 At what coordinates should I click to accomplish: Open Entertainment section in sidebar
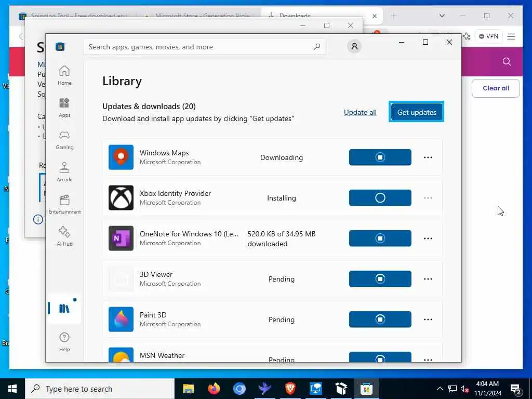pyautogui.click(x=64, y=204)
